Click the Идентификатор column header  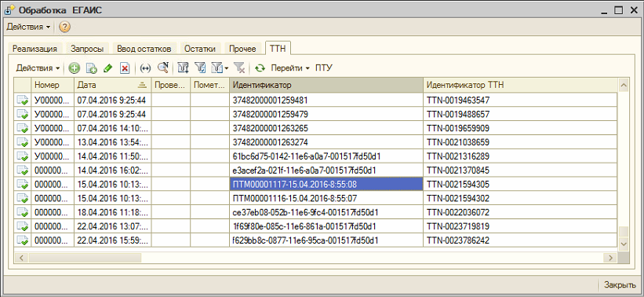point(326,85)
